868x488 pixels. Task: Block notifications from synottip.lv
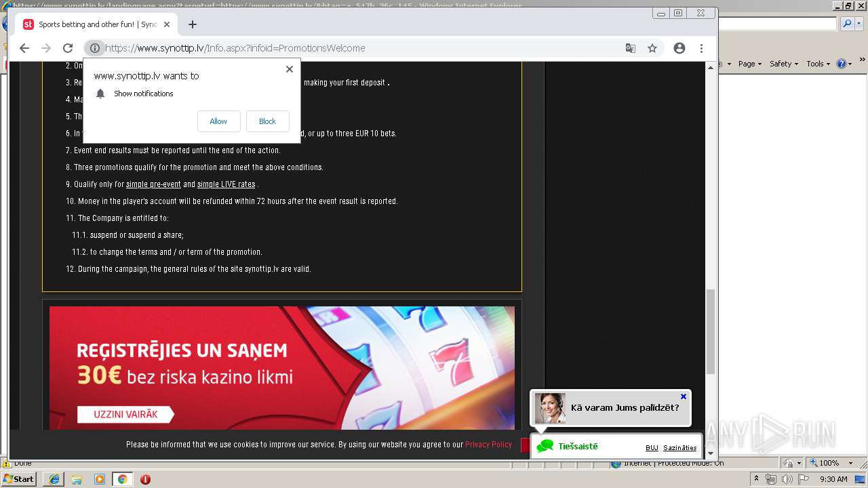(x=267, y=121)
